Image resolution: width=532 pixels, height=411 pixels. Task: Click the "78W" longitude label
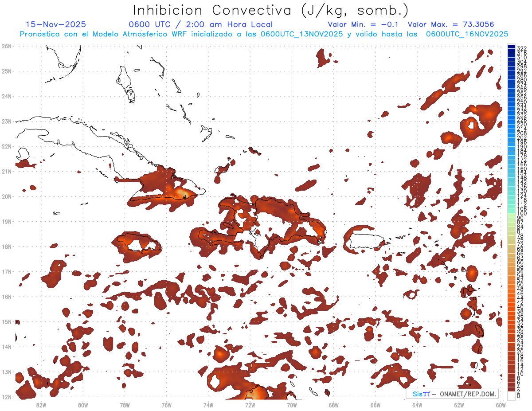[125, 405]
